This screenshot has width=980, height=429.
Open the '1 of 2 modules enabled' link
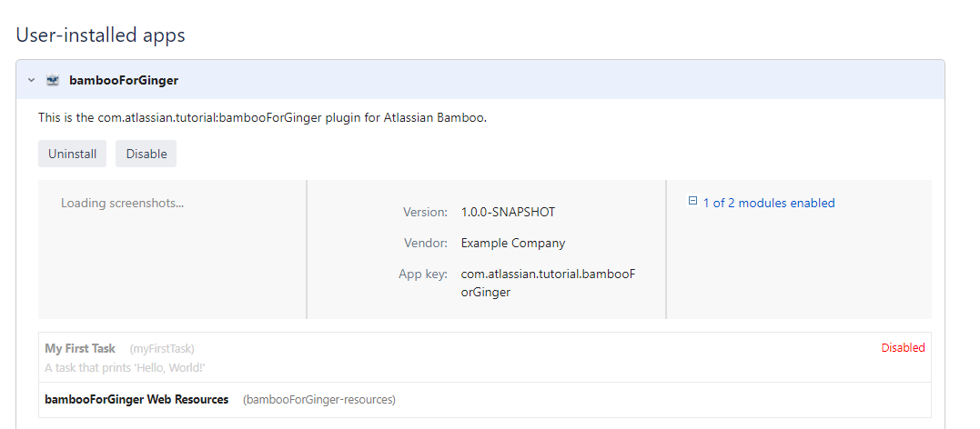click(769, 203)
